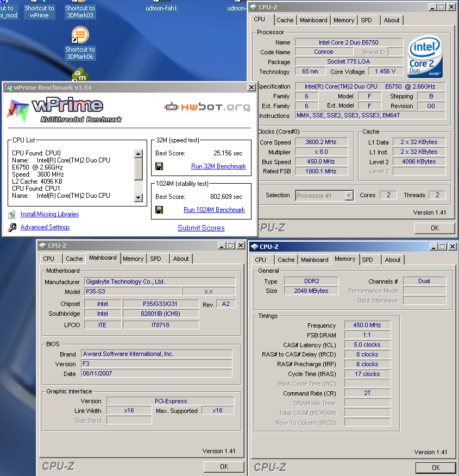Minimize the top CPU-Z window

point(432,7)
